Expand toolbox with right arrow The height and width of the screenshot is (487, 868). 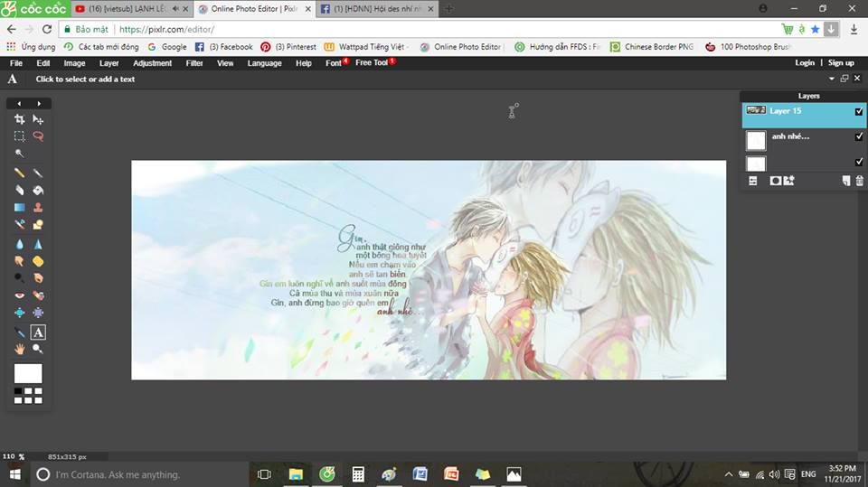(39, 104)
